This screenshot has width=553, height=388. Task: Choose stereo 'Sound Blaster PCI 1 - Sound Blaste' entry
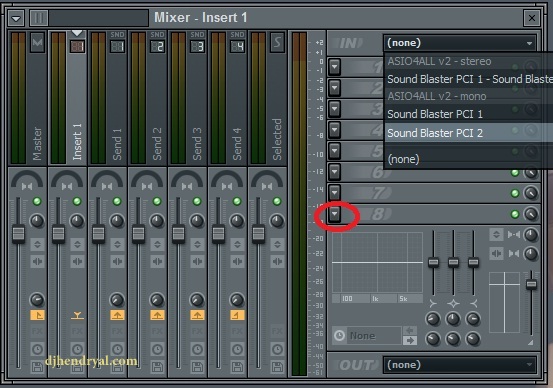point(469,79)
